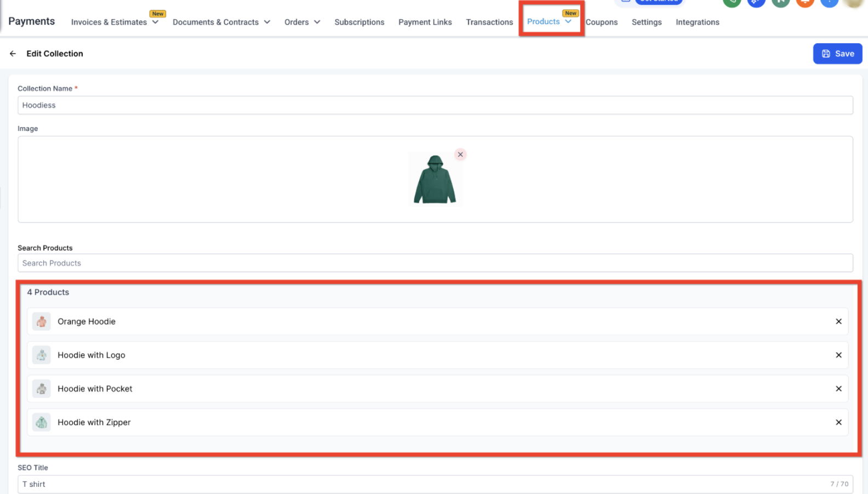Open the Payment Links tab
The image size is (868, 494).
425,22
